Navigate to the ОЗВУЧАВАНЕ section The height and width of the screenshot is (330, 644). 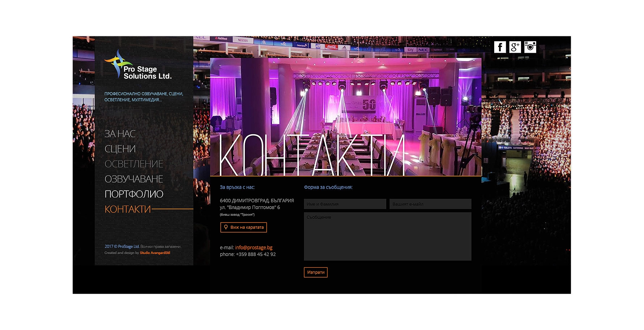[x=134, y=179]
